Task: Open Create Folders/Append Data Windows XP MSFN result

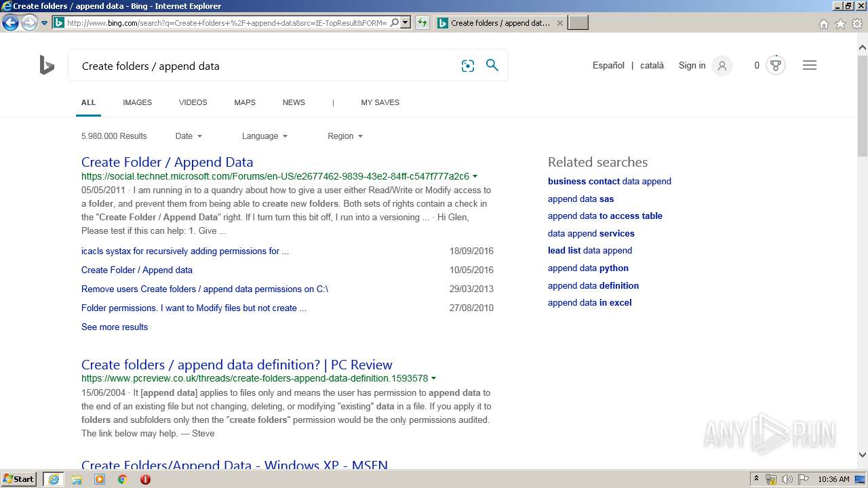Action: tap(235, 465)
